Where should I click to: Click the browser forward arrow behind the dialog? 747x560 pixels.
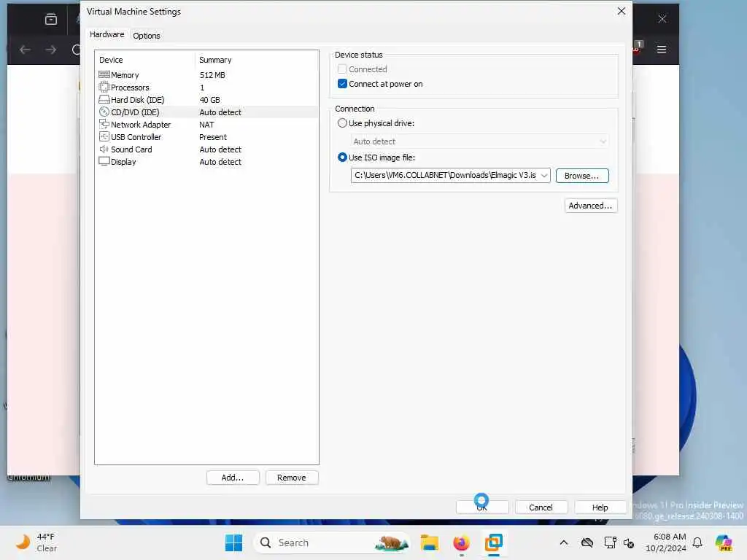[50, 50]
